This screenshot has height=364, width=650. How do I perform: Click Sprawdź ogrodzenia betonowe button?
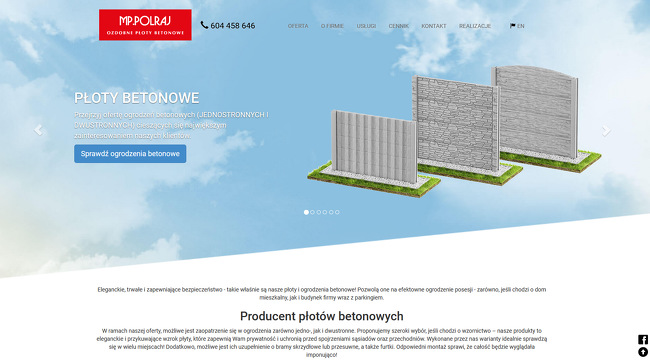130,154
